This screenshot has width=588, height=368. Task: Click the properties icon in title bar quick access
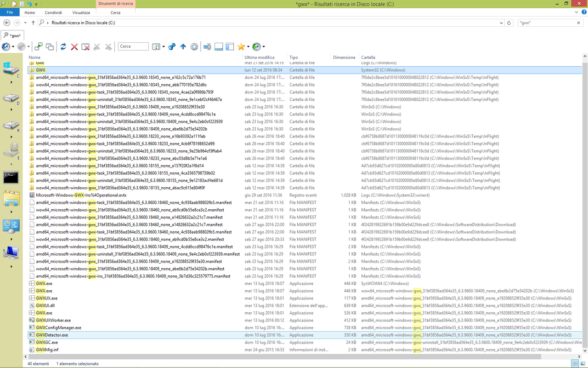pos(14,4)
